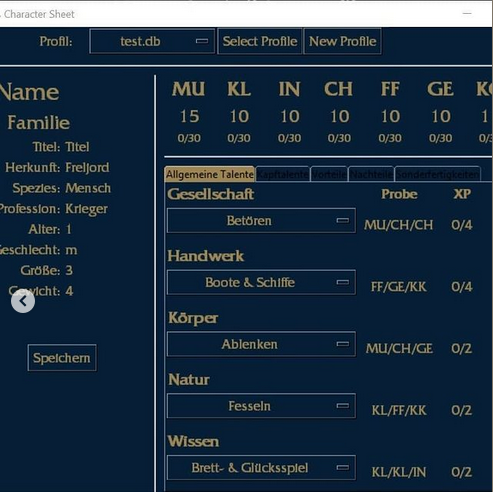This screenshot has height=492, width=493.
Task: Click the IN attribute value 10
Action: click(x=290, y=116)
